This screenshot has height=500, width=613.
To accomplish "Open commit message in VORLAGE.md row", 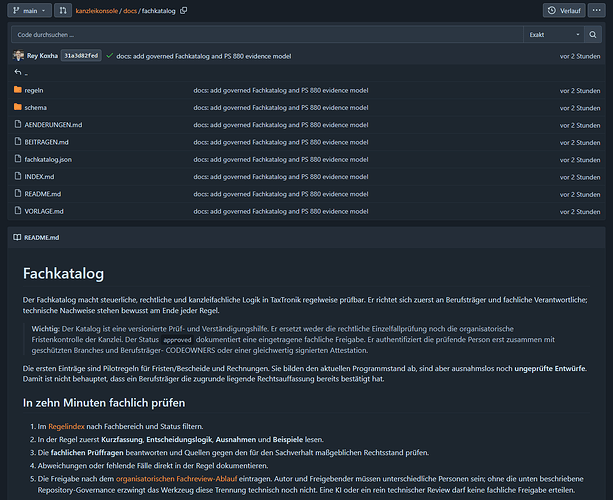I will pyautogui.click(x=281, y=211).
